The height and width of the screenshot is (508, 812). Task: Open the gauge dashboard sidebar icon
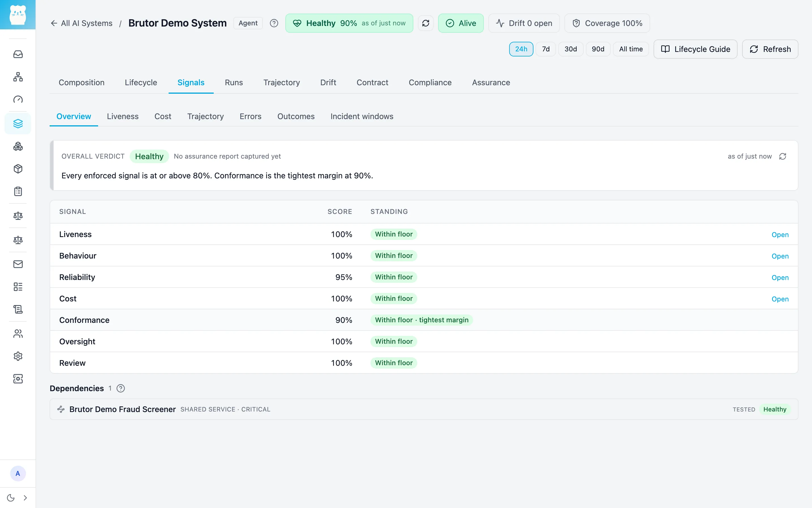click(x=18, y=99)
